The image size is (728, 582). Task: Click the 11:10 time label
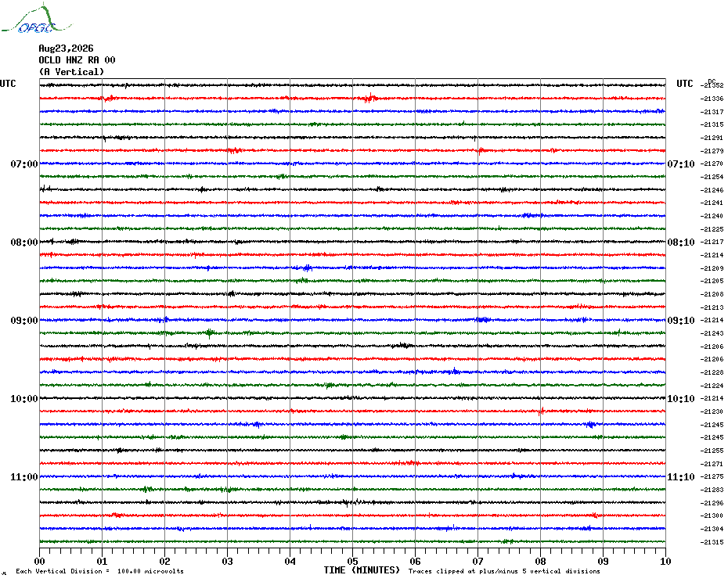pos(681,476)
